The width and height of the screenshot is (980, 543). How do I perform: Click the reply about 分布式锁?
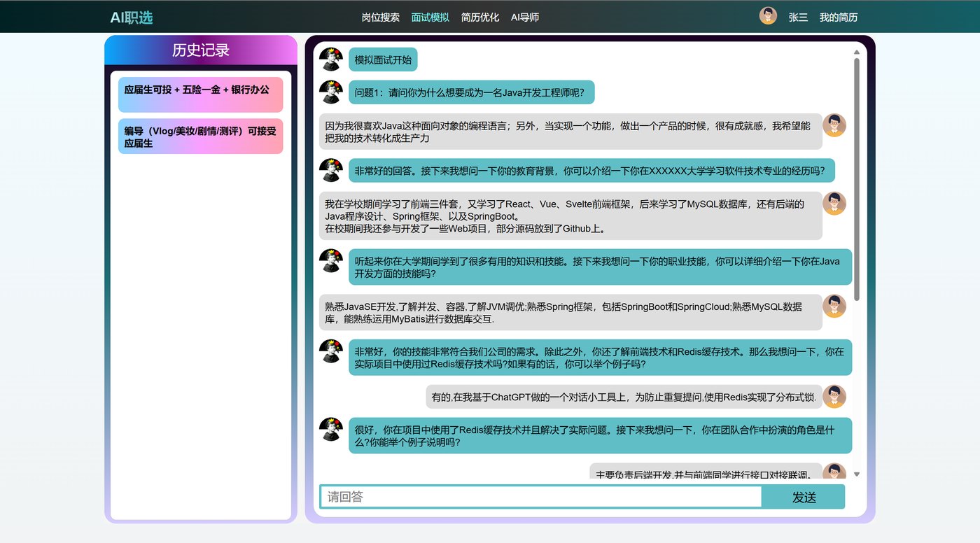coord(624,397)
